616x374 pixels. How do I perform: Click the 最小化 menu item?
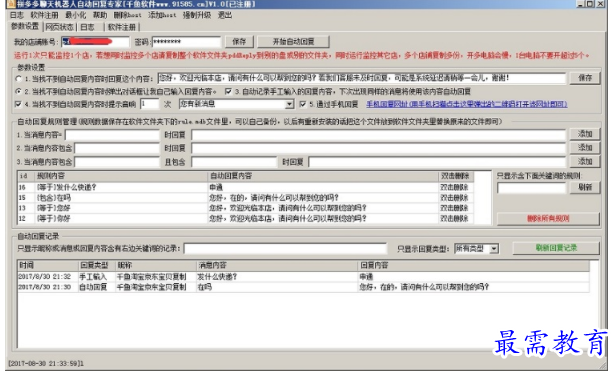click(x=75, y=15)
